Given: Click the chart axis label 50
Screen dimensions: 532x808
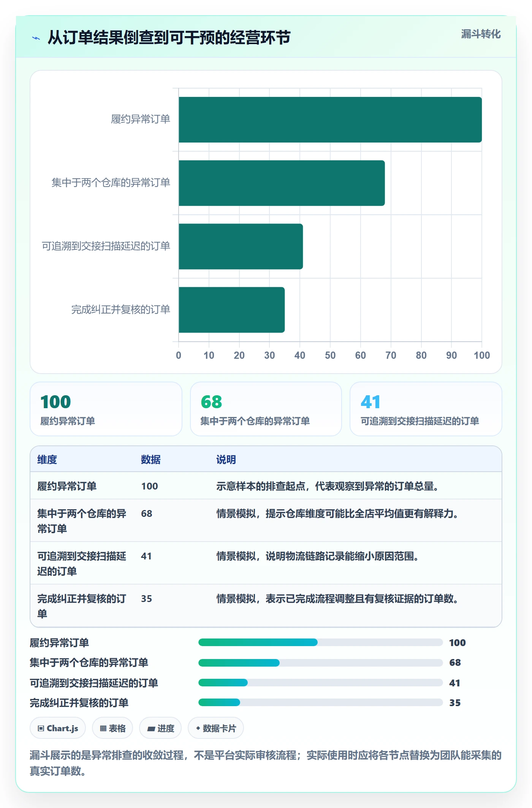Looking at the screenshot, I should [330, 355].
